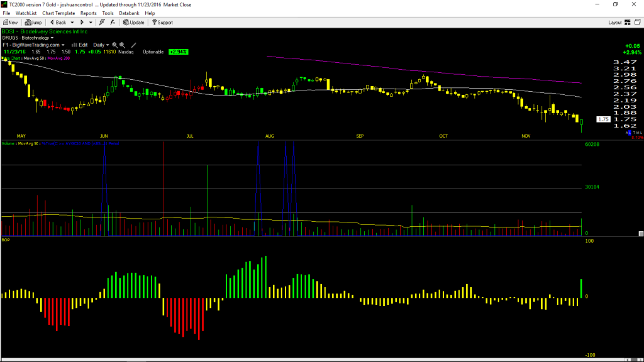The image size is (644, 362).
Task: Open the Reports menu
Action: tap(88, 13)
